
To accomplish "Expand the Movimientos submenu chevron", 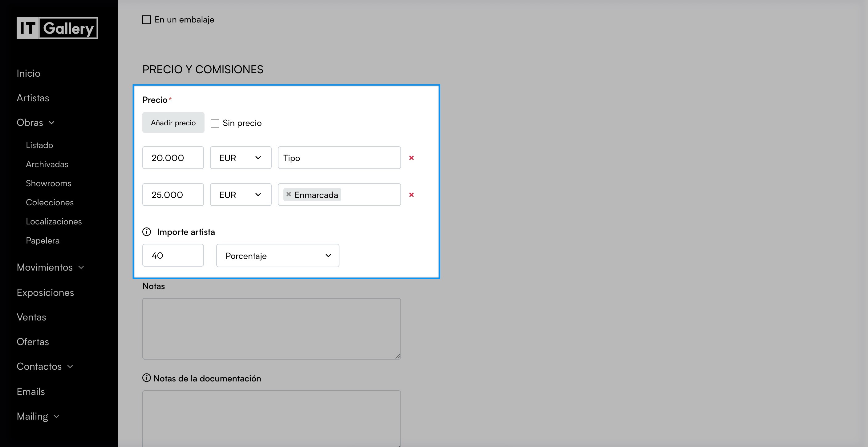I will tap(81, 268).
